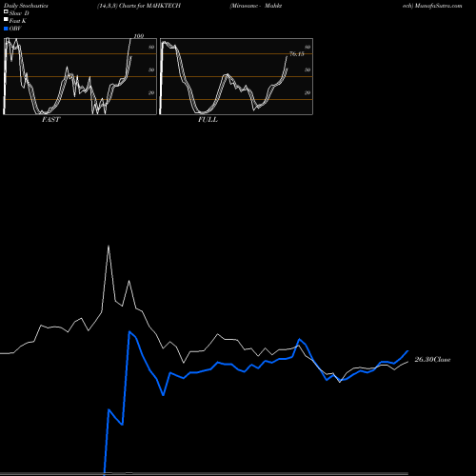
Task: Click the 50 axis label in FULL chart
Action: [x=307, y=70]
